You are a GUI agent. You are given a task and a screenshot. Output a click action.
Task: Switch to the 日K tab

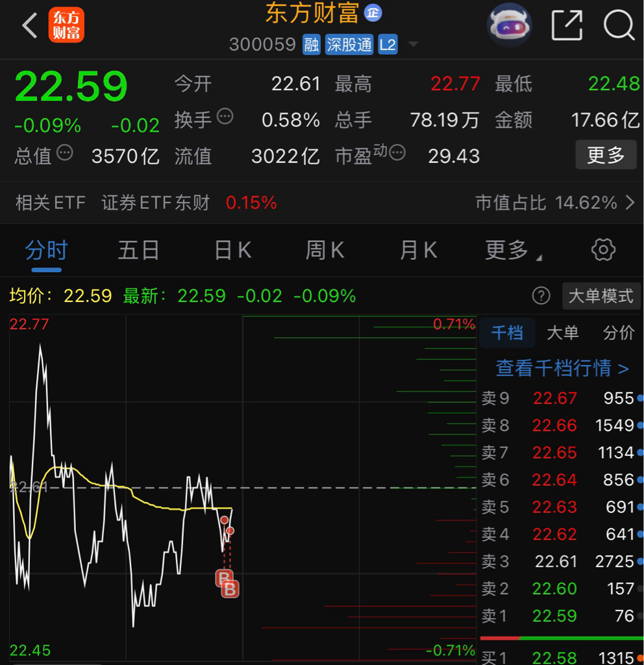click(x=233, y=250)
